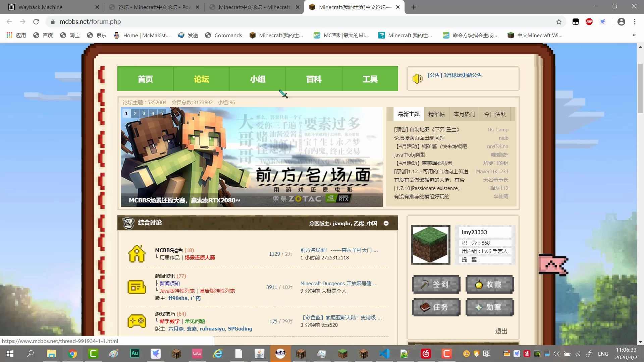Click the 新闻资讯 news section icon

click(136, 287)
